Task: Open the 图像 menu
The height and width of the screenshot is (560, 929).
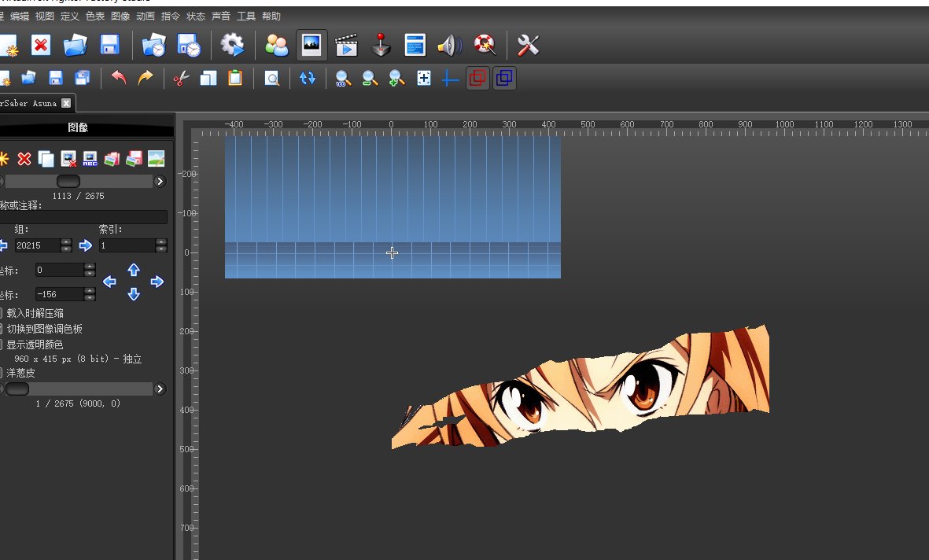Action: [120, 16]
